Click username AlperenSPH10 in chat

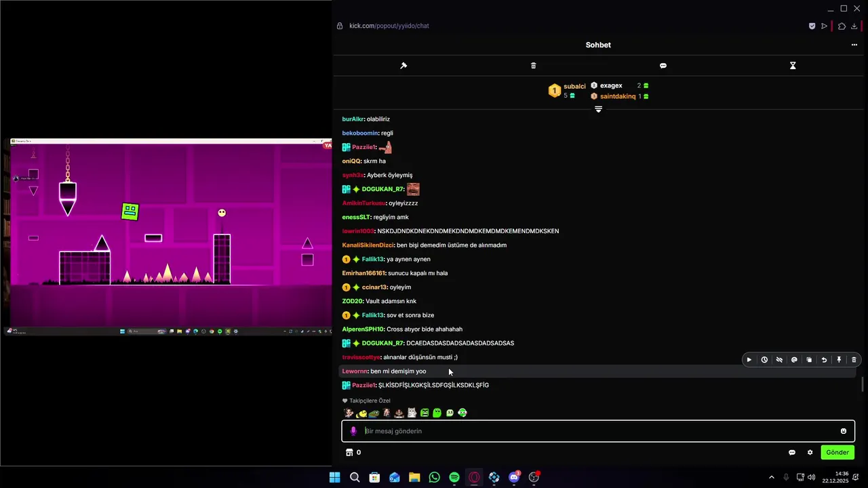363,329
